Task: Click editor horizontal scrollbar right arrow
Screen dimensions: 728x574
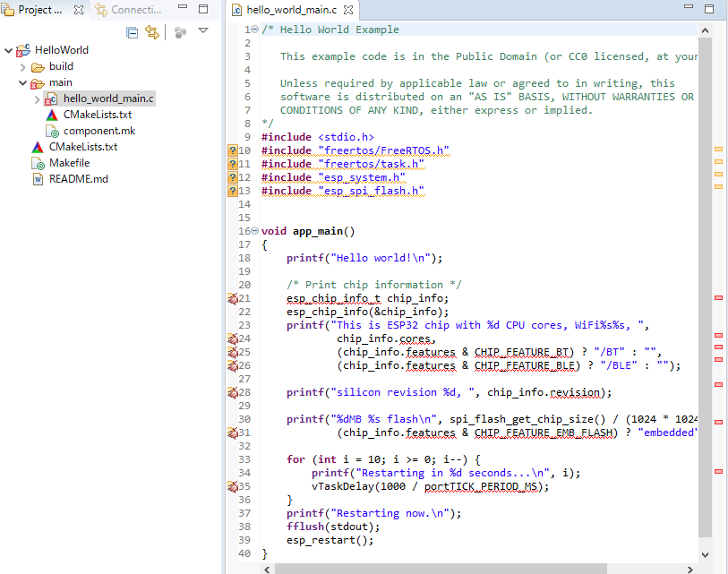Action: (689, 570)
